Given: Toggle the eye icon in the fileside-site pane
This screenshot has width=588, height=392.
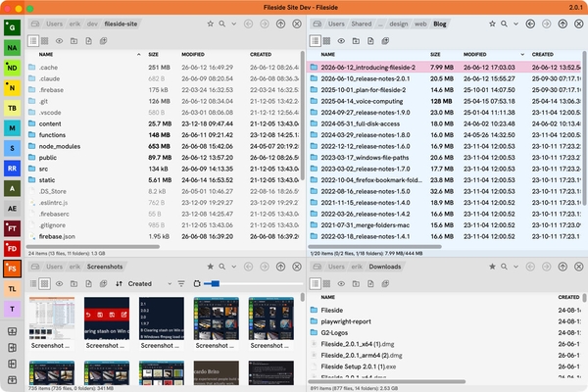Looking at the screenshot, I should 59,41.
